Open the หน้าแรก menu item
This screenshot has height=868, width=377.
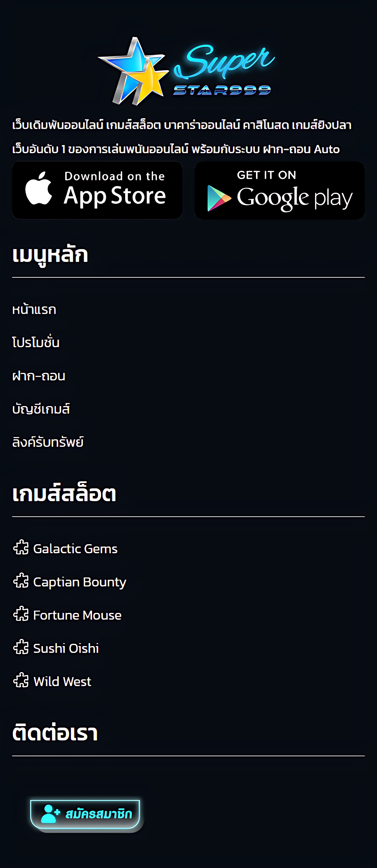(x=34, y=309)
